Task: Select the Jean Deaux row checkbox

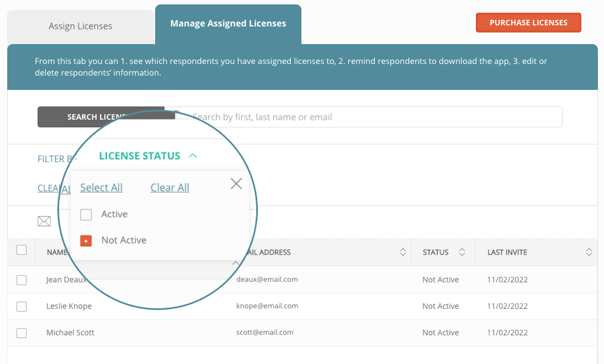Action: pos(22,280)
